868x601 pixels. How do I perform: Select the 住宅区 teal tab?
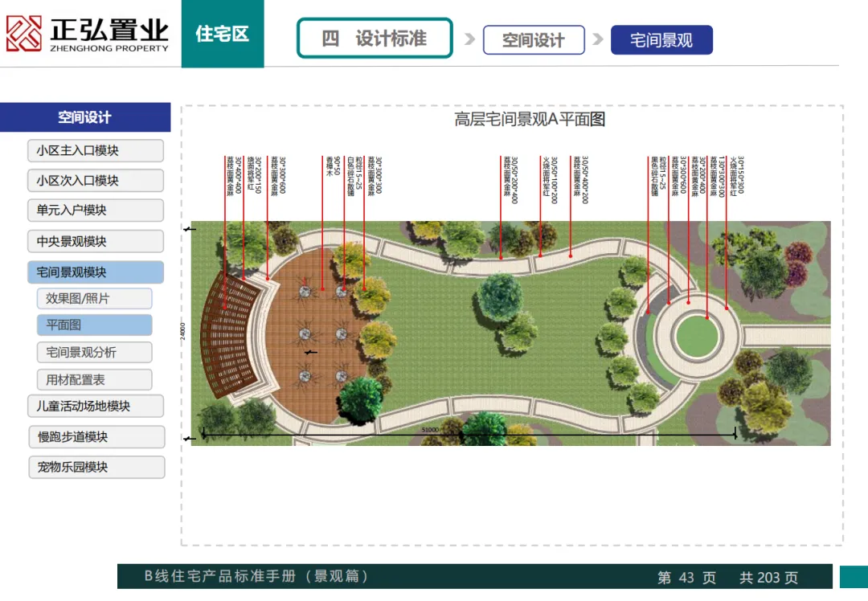[223, 34]
